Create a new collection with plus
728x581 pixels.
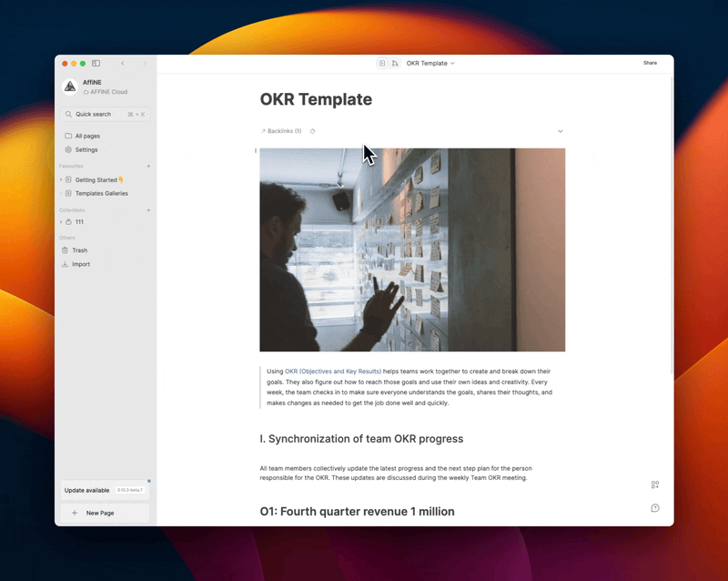point(148,210)
